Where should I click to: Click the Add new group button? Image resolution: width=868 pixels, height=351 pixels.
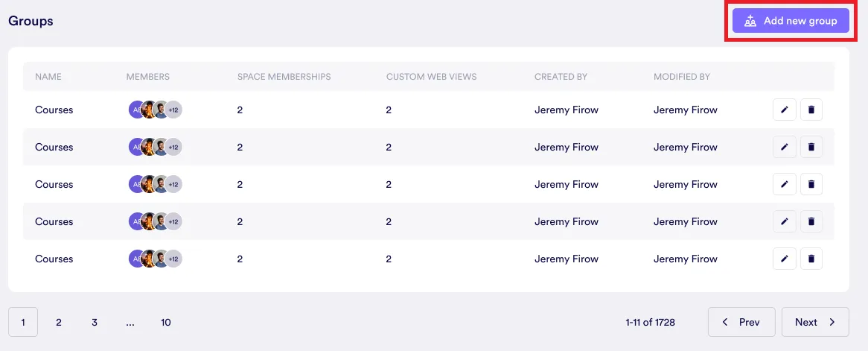(x=791, y=21)
